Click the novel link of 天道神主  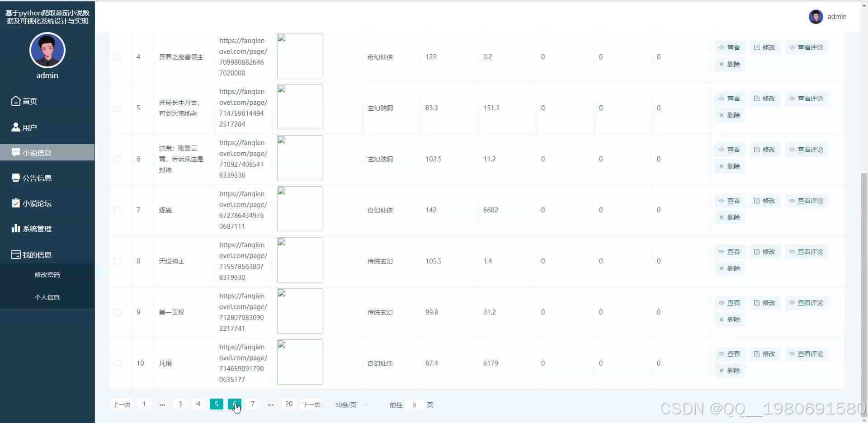[x=243, y=261]
